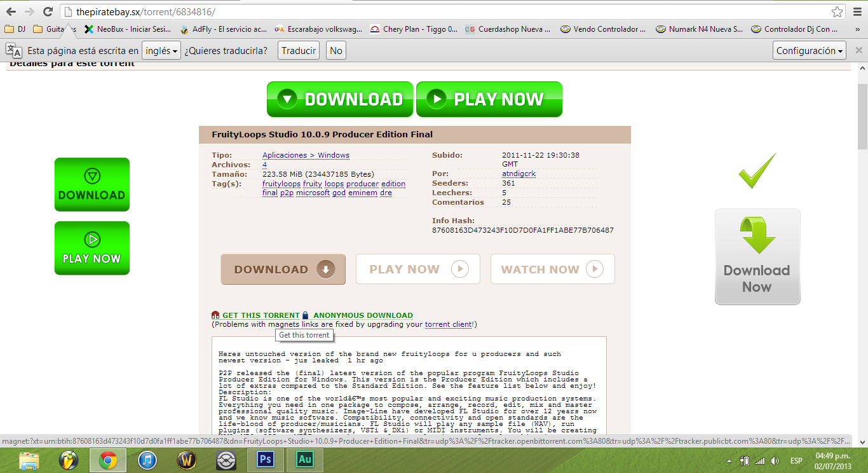Click the No button in translate bar
The height and width of the screenshot is (473, 868).
[x=336, y=51]
